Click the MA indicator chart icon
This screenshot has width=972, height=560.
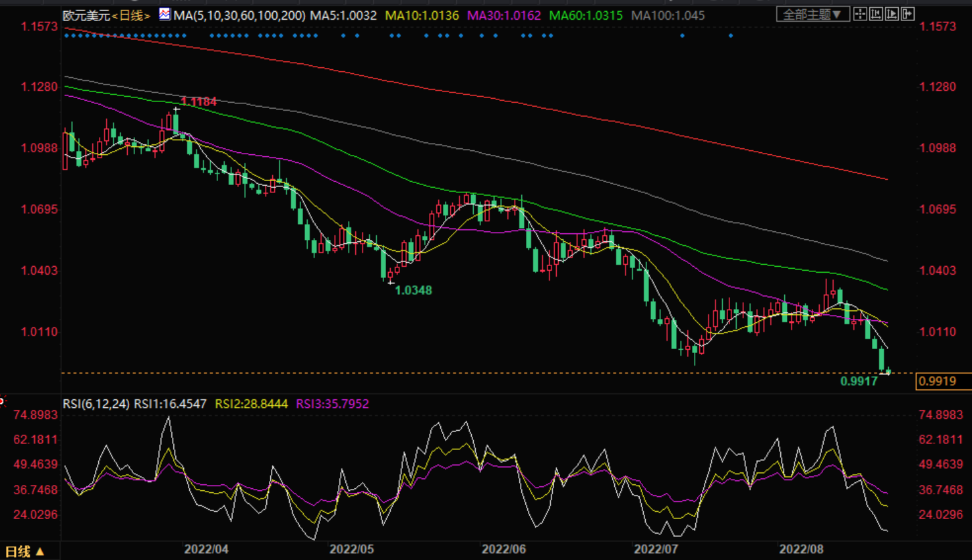click(165, 14)
